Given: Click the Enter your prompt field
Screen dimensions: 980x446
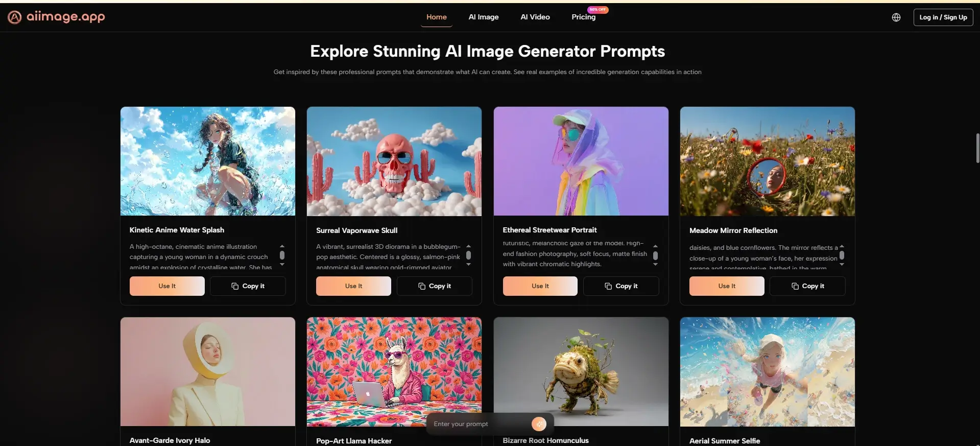Looking at the screenshot, I should click(479, 424).
